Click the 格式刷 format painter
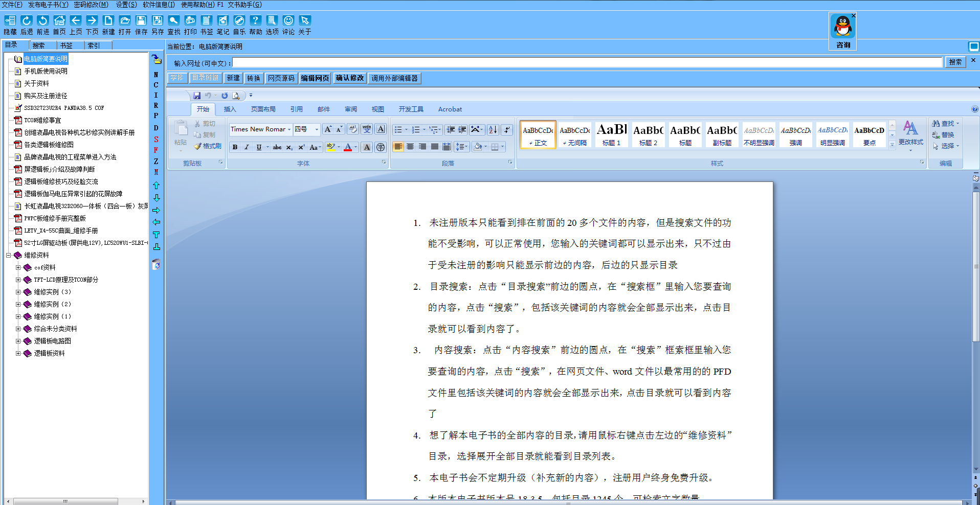Screen dimensions: 980x505 (208, 146)
